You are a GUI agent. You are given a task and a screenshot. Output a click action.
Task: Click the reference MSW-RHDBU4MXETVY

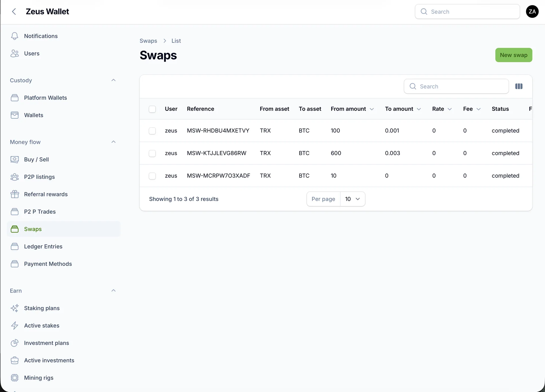218,131
